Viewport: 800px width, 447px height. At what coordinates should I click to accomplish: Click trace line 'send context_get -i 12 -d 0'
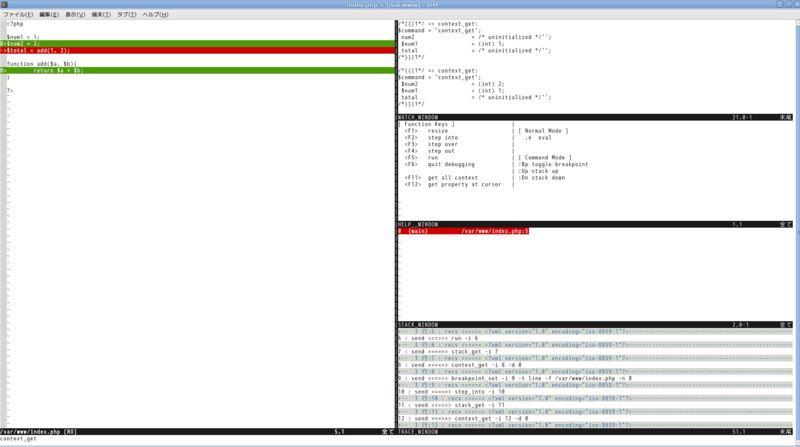463,418
